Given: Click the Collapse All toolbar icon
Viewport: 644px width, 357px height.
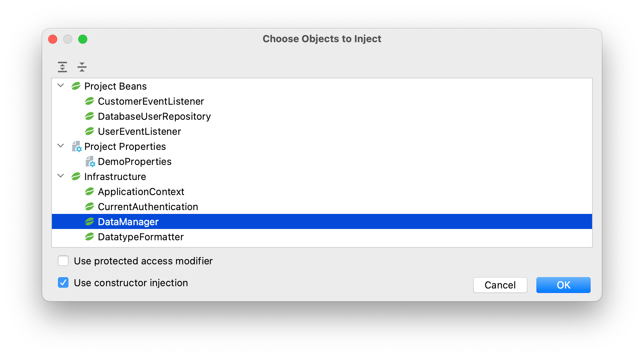Looking at the screenshot, I should click(x=82, y=67).
